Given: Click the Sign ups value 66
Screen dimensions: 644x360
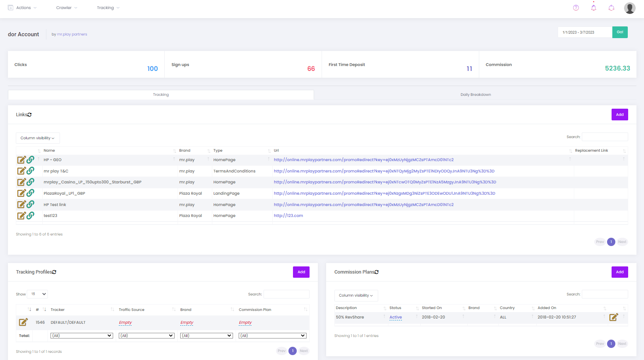Looking at the screenshot, I should (311, 69).
